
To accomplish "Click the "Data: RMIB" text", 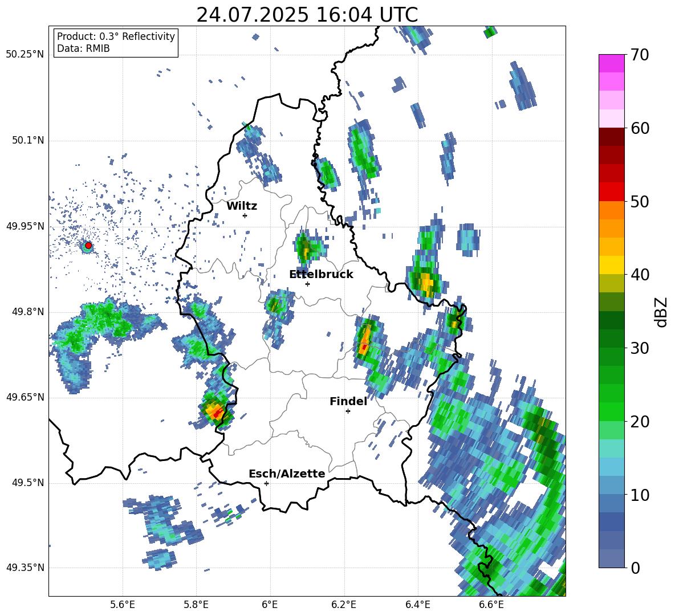I will pyautogui.click(x=83, y=48).
